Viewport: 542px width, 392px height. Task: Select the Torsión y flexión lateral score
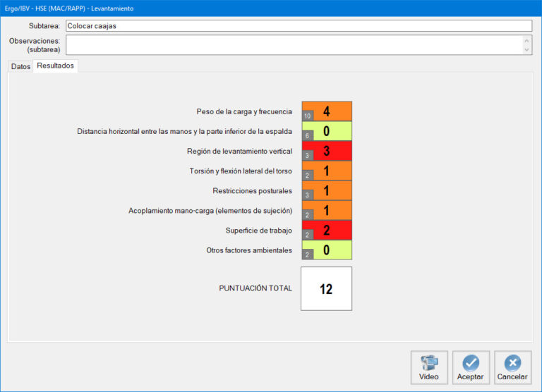click(327, 171)
